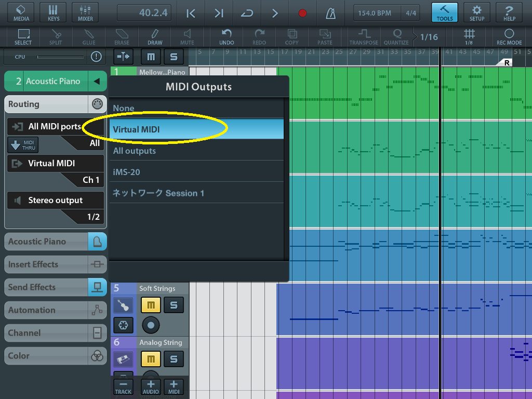Tap the CPU warning indicator icon
The width and height of the screenshot is (532, 399).
point(96,57)
